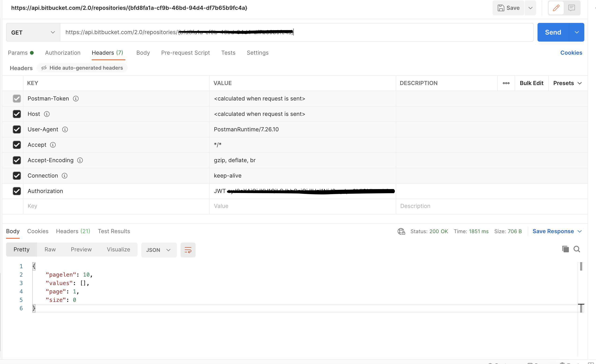Open Save Response dropdown
The width and height of the screenshot is (596, 364).
(x=557, y=231)
